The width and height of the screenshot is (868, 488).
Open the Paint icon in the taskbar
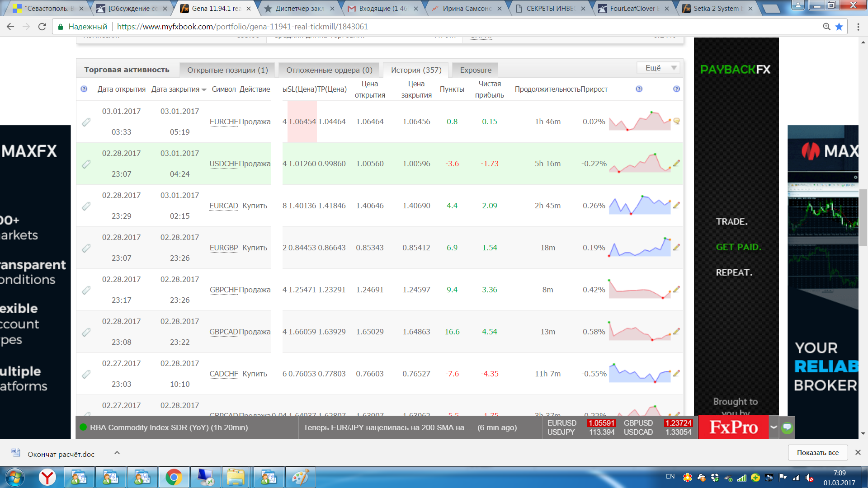click(300, 477)
